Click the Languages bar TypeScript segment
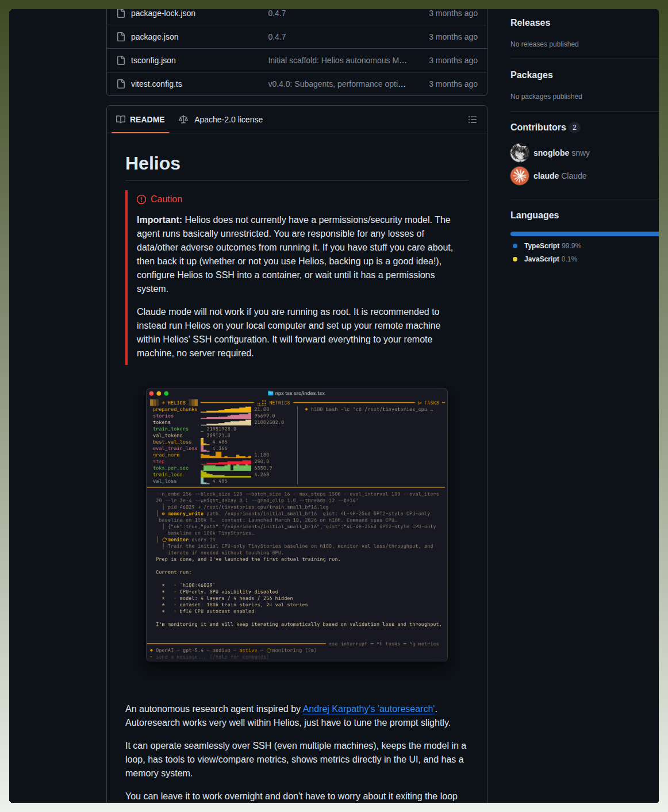 click(584, 234)
